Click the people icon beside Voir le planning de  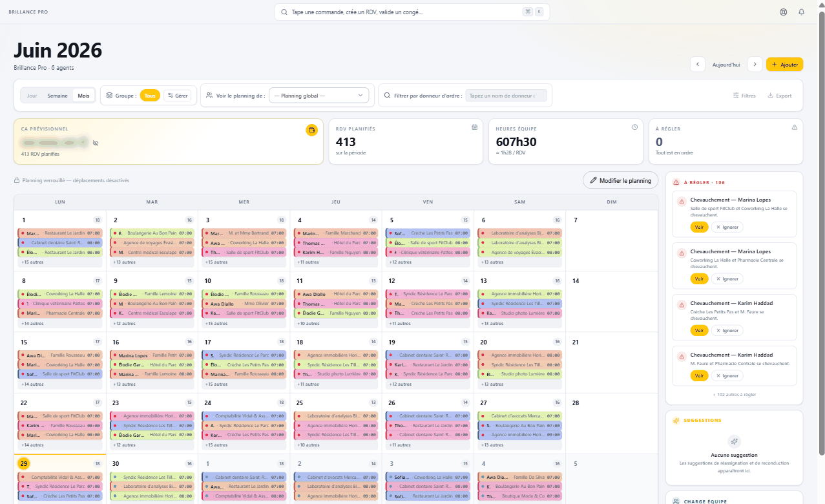tap(209, 96)
